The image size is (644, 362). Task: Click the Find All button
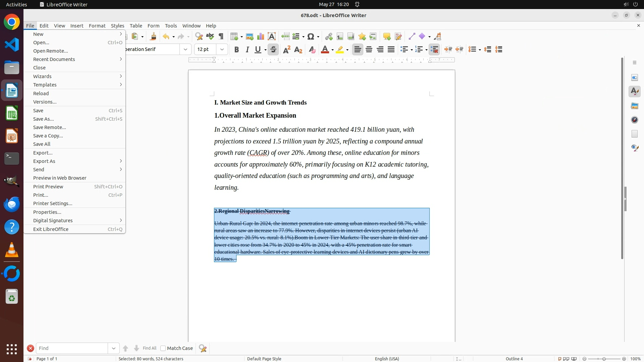(x=149, y=348)
